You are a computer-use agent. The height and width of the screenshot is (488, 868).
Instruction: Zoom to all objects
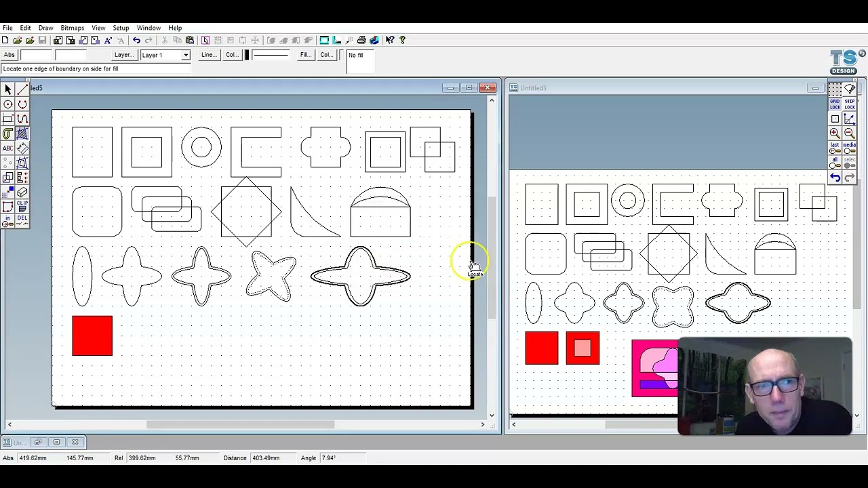click(x=835, y=163)
